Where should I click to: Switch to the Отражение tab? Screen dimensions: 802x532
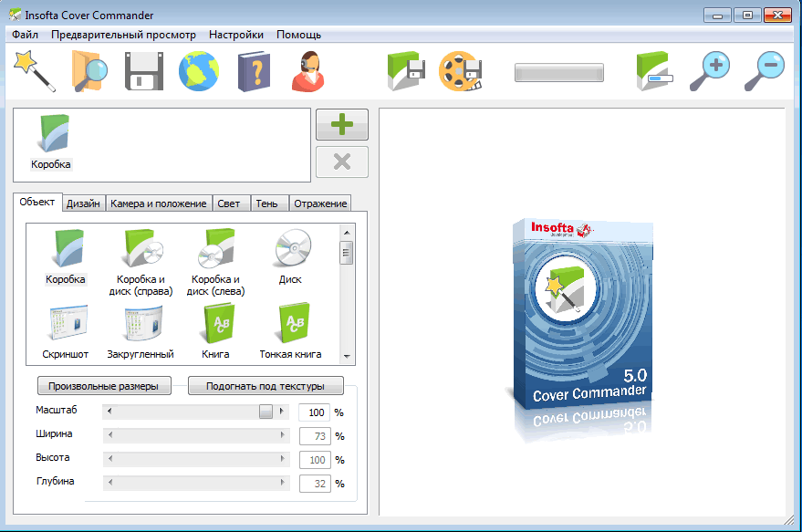pos(320,203)
